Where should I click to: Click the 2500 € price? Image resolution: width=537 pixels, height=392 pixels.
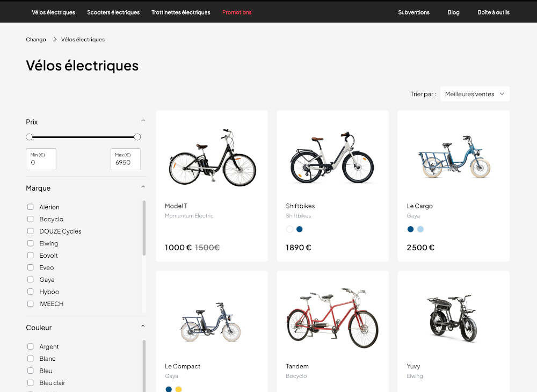[420, 248]
